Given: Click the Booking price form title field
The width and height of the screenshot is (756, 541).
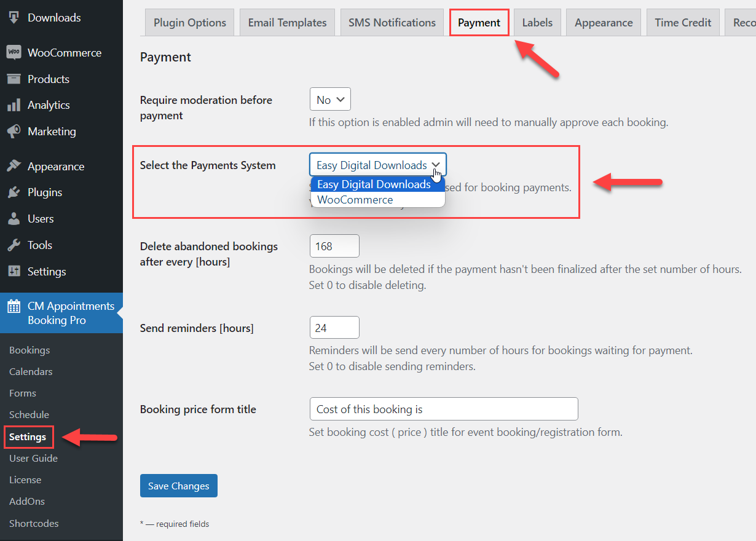Looking at the screenshot, I should pyautogui.click(x=444, y=409).
